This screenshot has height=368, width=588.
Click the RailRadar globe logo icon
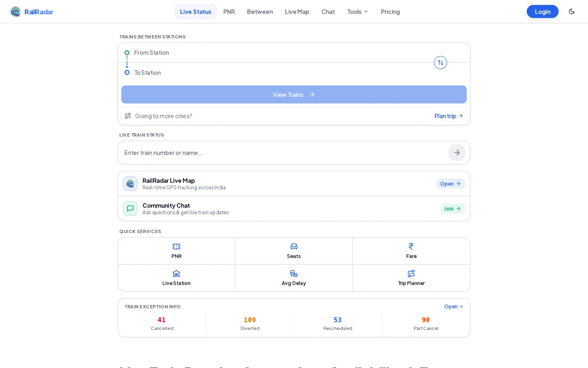click(x=16, y=11)
